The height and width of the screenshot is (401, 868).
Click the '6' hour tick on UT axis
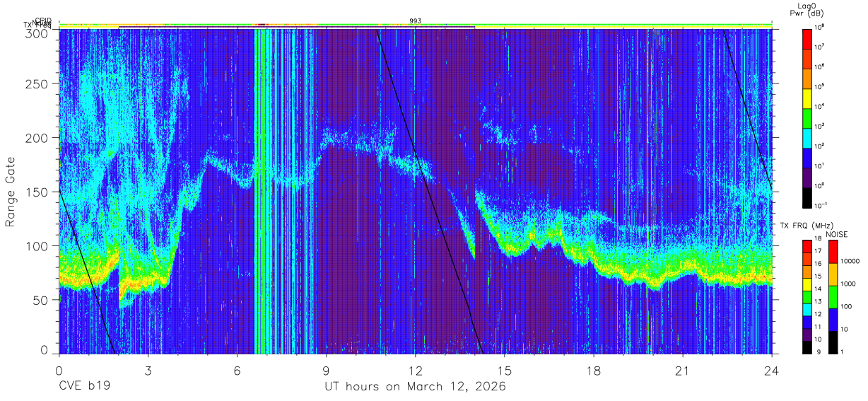(237, 371)
